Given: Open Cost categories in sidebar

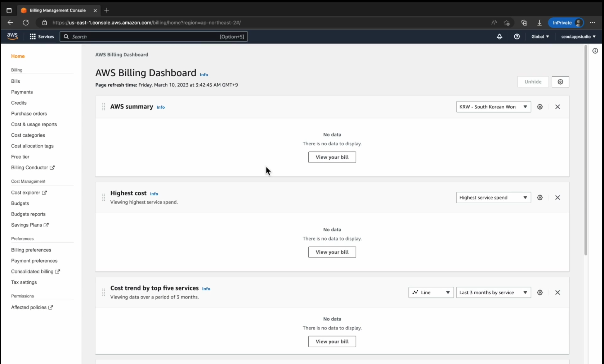Looking at the screenshot, I should [x=28, y=135].
